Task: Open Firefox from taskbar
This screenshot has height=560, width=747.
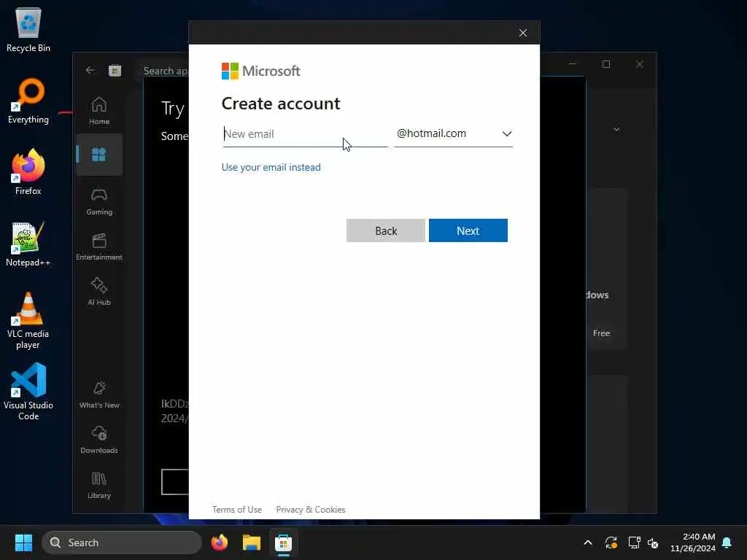Action: coord(219,542)
